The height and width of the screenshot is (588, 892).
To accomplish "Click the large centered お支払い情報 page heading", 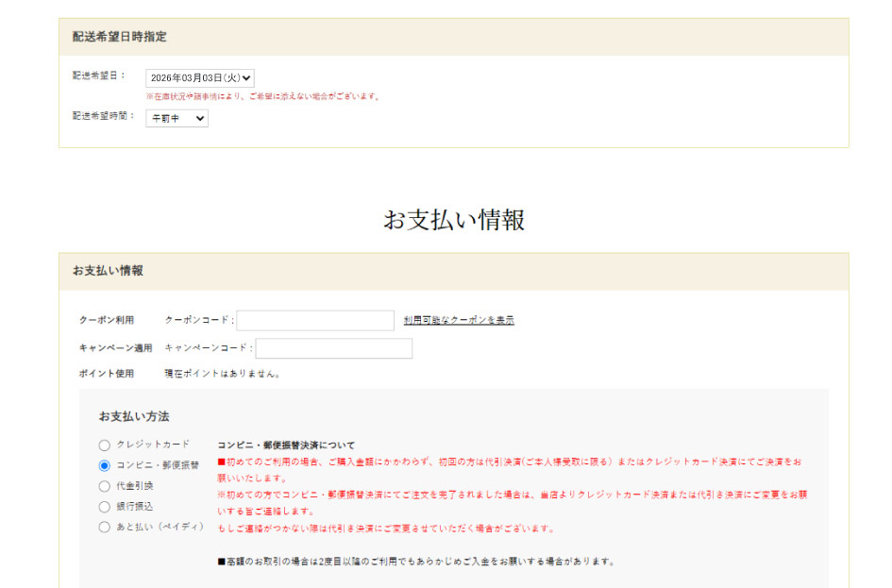I will pos(453,220).
